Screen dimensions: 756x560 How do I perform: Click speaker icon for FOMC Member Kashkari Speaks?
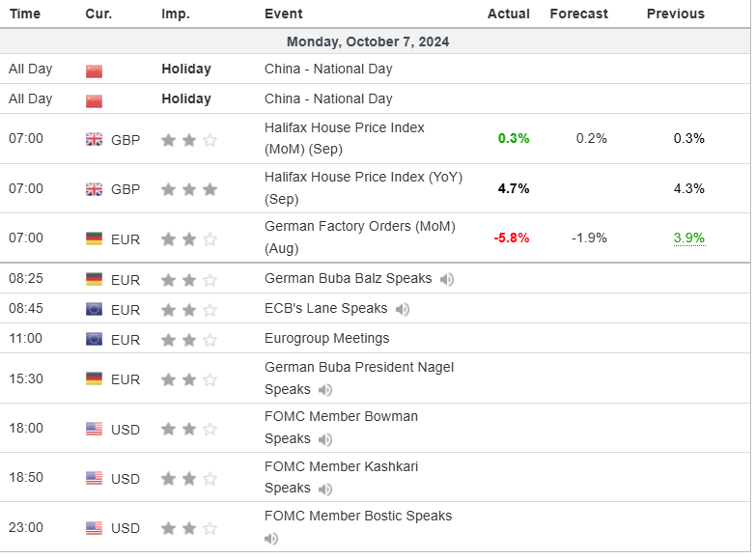[325, 489]
